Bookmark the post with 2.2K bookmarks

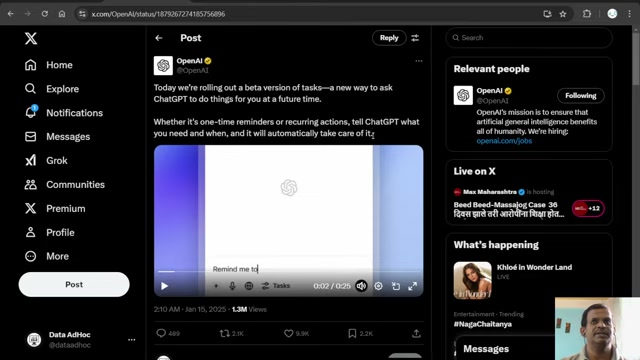352,333
